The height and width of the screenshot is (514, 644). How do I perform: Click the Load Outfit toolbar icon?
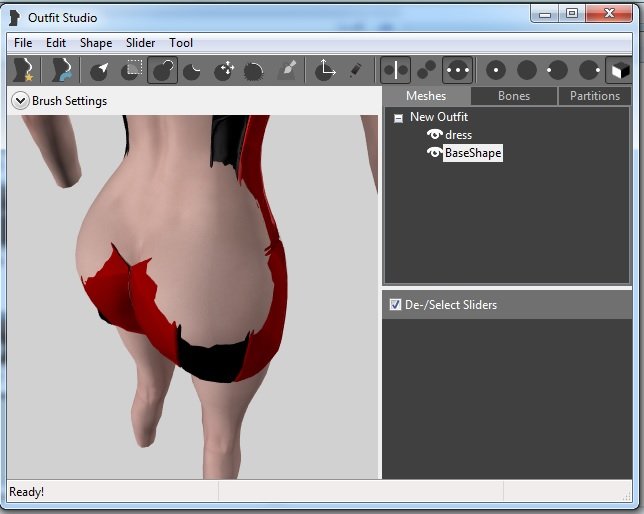coord(62,70)
